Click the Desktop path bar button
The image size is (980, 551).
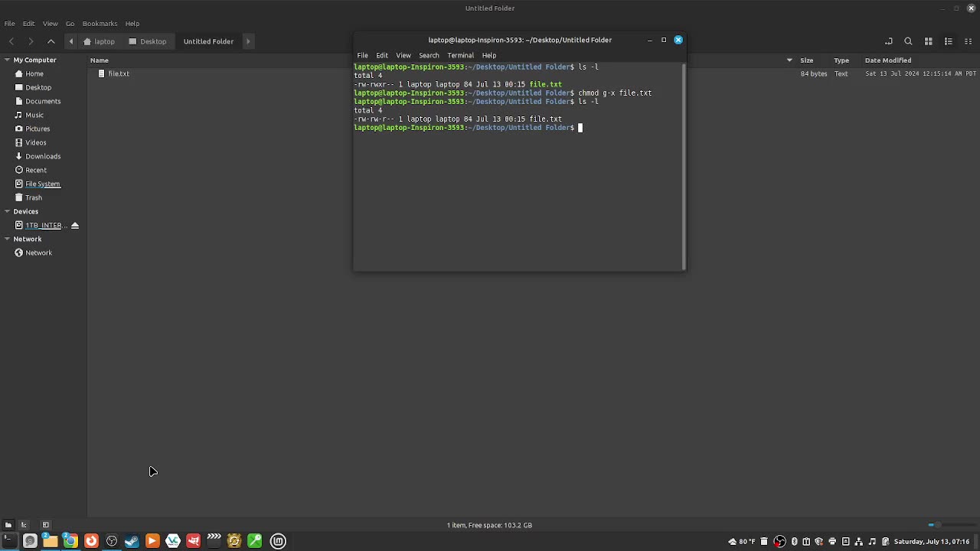coord(148,41)
